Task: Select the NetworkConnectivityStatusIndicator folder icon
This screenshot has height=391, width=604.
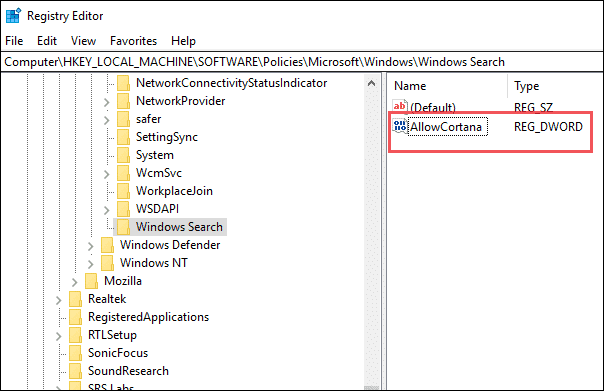Action: (x=123, y=83)
